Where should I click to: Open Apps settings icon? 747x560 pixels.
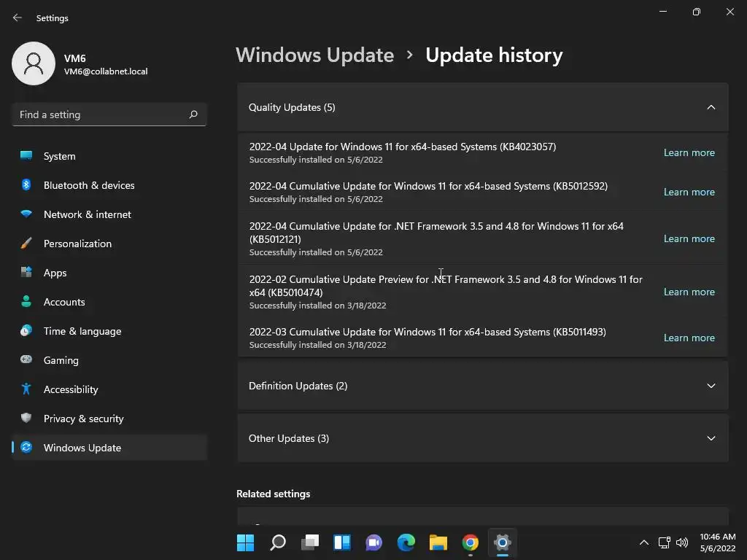coord(26,273)
